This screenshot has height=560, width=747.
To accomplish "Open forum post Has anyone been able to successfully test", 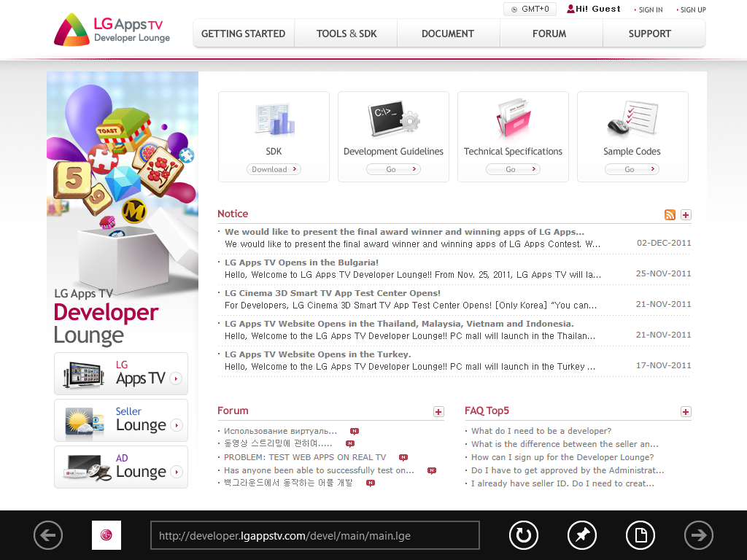I will pyautogui.click(x=320, y=470).
